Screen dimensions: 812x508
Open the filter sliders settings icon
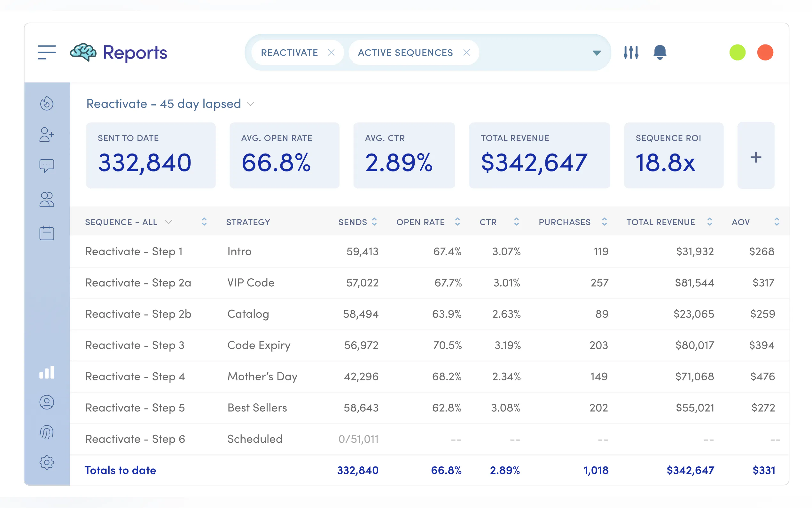[631, 52]
